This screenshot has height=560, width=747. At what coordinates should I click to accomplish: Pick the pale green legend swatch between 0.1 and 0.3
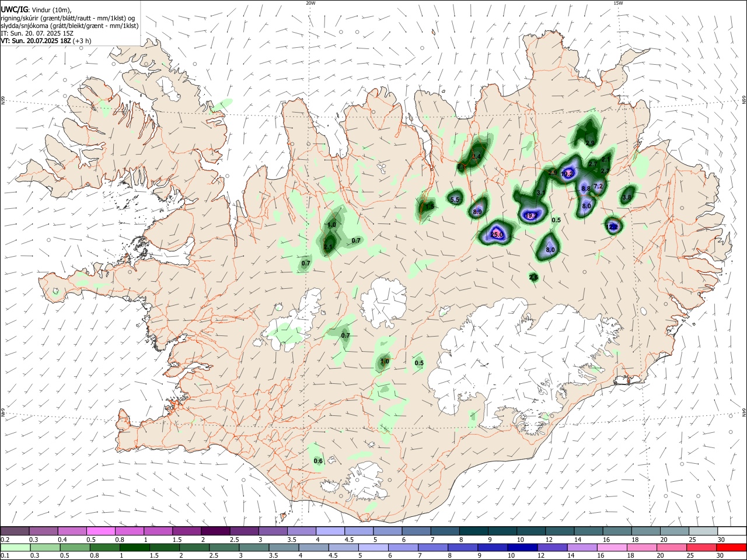click(x=15, y=547)
